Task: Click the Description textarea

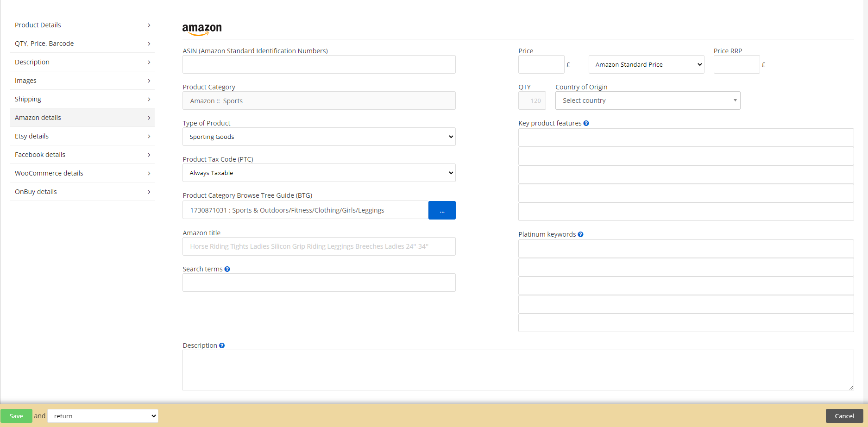Action: coord(518,370)
